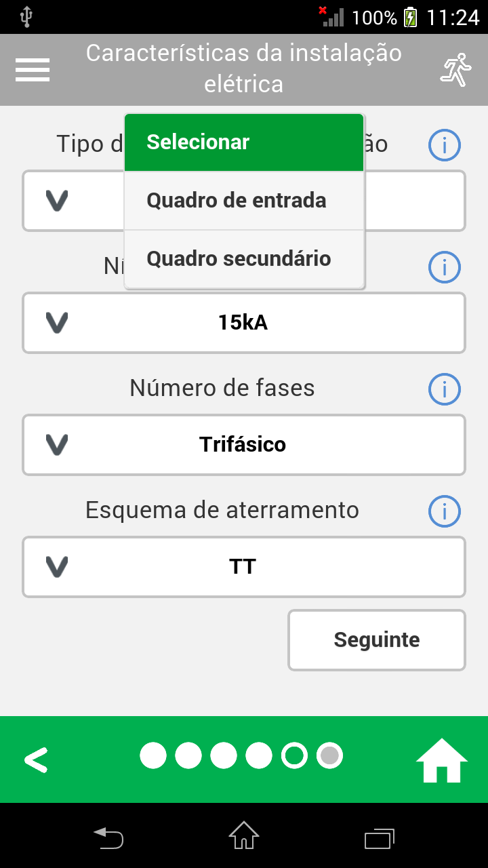This screenshot has height=868, width=488.
Task: Open the TT grounding scheme dropdown
Action: (244, 567)
